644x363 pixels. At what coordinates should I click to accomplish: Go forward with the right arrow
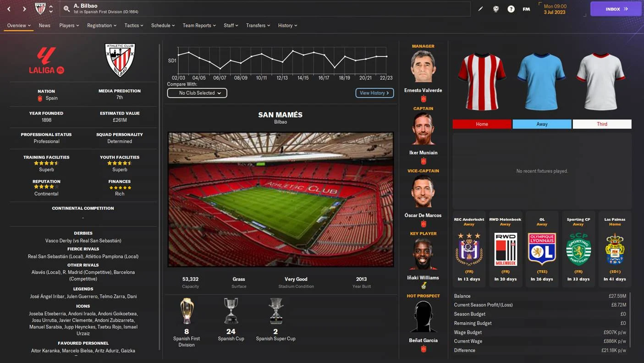click(24, 9)
